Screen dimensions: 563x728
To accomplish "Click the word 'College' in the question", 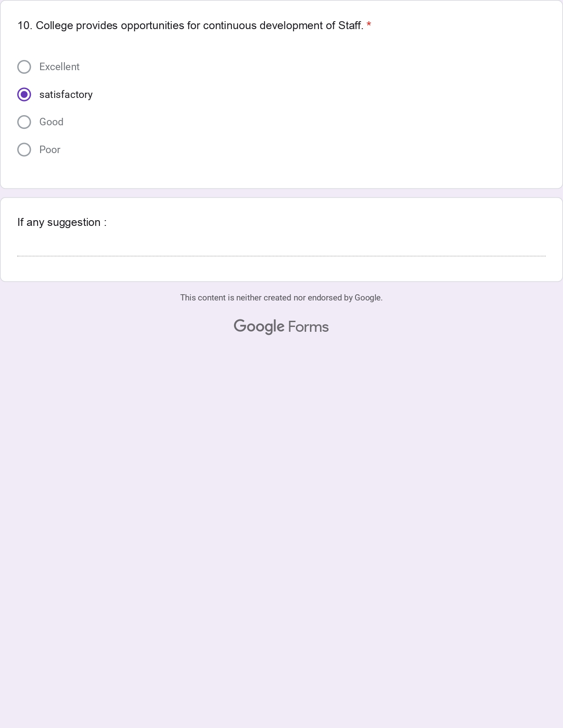I will point(54,26).
